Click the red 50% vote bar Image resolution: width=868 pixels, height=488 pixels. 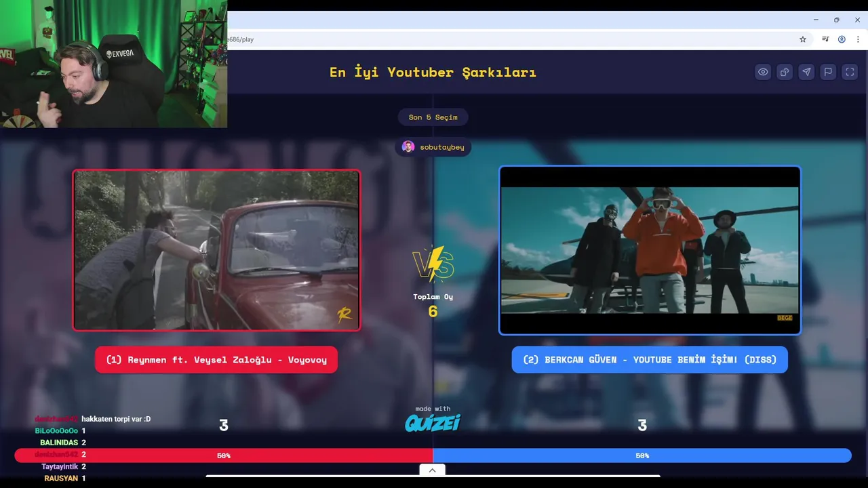[224, 455]
